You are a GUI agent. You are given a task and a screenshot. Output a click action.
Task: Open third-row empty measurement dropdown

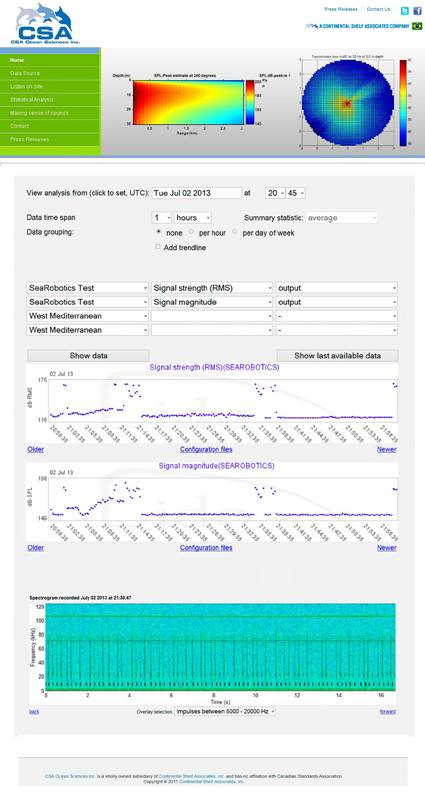(212, 316)
